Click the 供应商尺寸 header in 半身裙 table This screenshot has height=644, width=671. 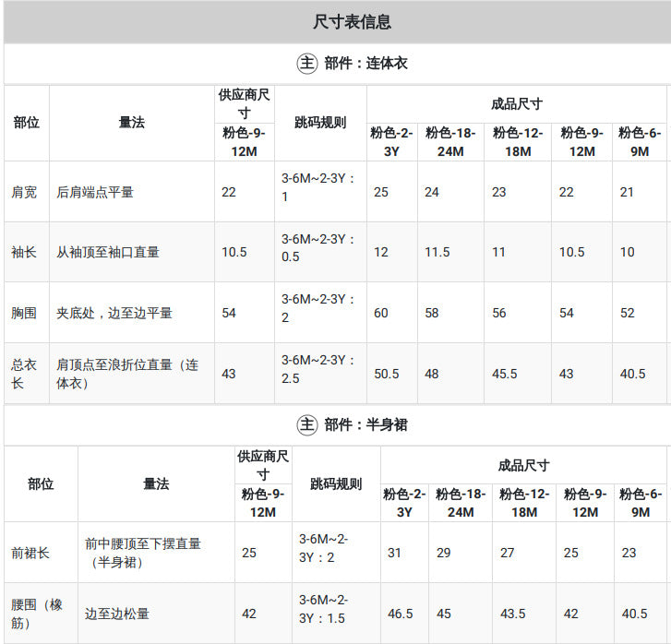[263, 465]
